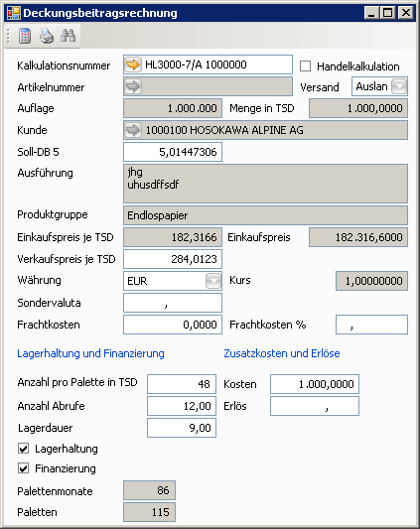Viewport: 420px width, 529px height.
Task: Open the Versand dropdown
Action: click(399, 86)
